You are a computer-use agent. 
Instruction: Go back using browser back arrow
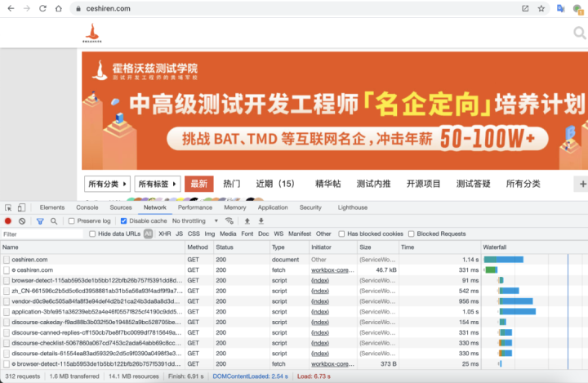coord(11,8)
